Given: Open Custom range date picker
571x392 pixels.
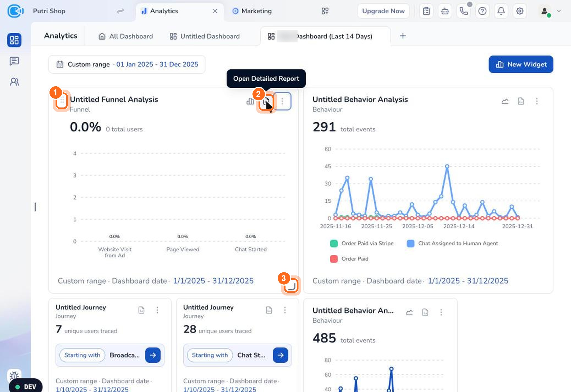Looking at the screenshot, I should point(127,64).
